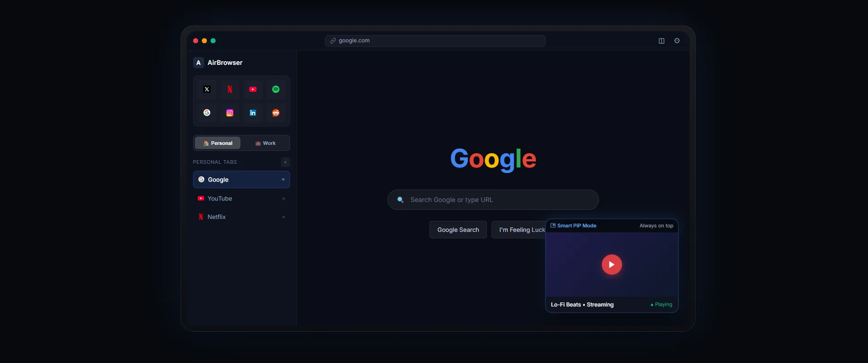Click the magnifier icon in the search box
Screen dimensions: 868x363
(x=400, y=200)
